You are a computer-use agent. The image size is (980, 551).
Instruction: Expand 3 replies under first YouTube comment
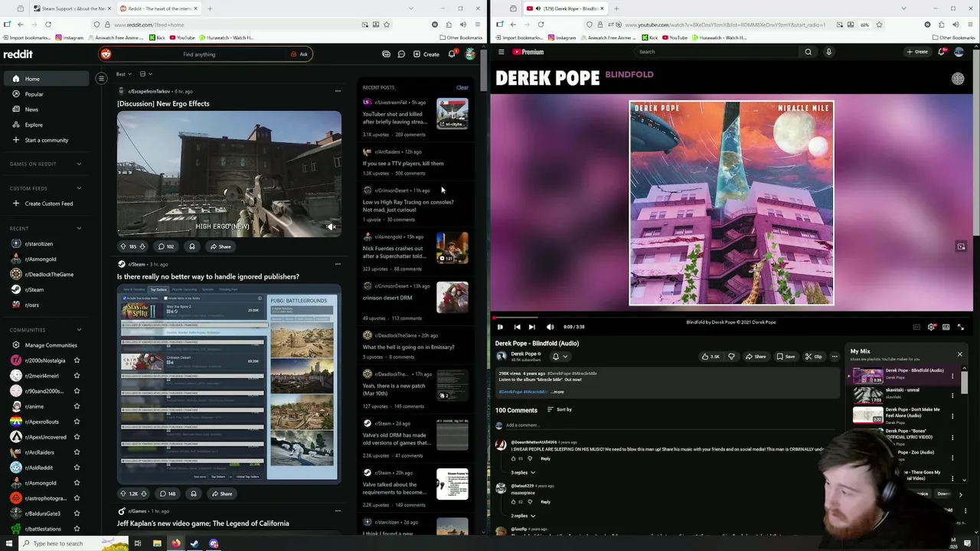pos(523,473)
